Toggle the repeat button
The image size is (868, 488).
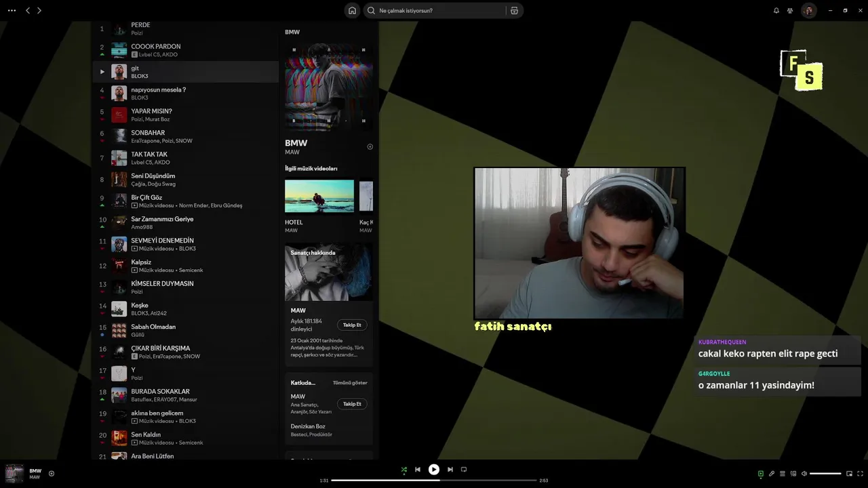pos(464,469)
